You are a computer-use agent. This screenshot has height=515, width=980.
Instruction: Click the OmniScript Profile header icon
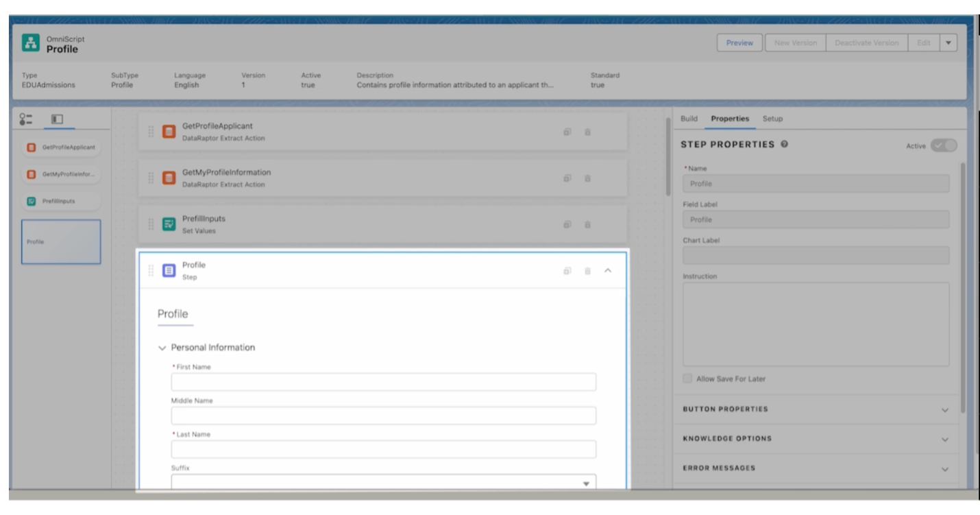tap(30, 45)
